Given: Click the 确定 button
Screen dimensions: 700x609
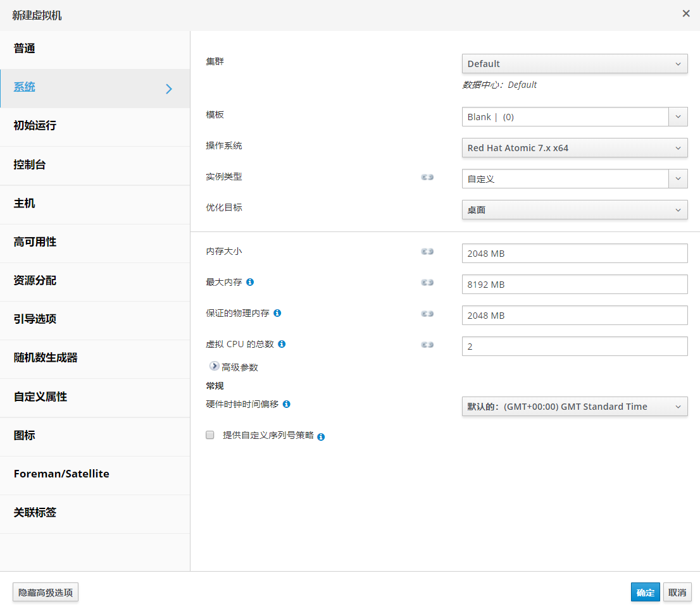Looking at the screenshot, I should click(645, 592).
